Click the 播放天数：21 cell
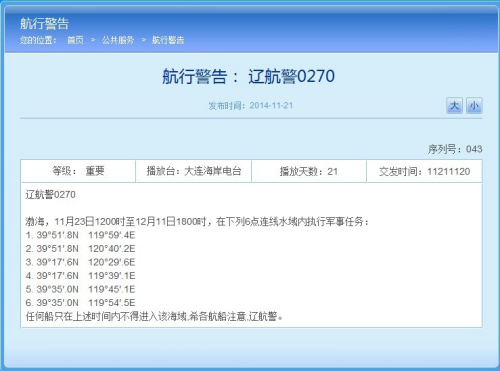 pos(309,171)
